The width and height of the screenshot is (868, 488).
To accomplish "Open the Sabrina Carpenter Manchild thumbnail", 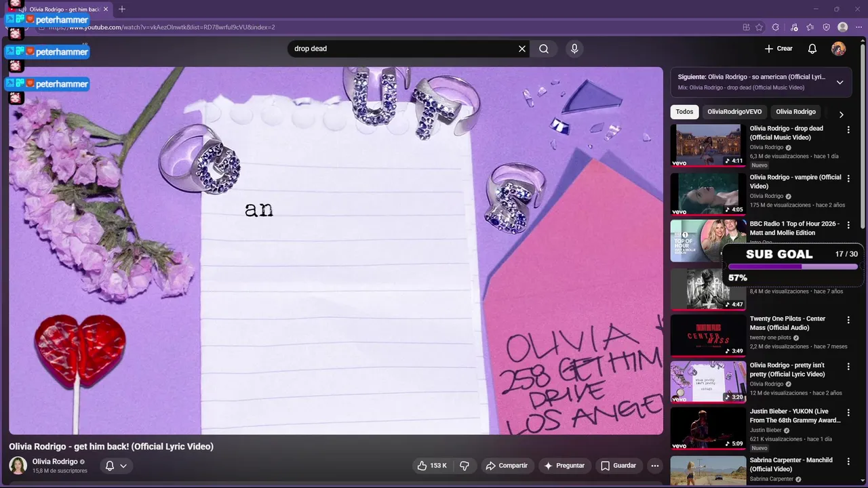I will click(708, 472).
